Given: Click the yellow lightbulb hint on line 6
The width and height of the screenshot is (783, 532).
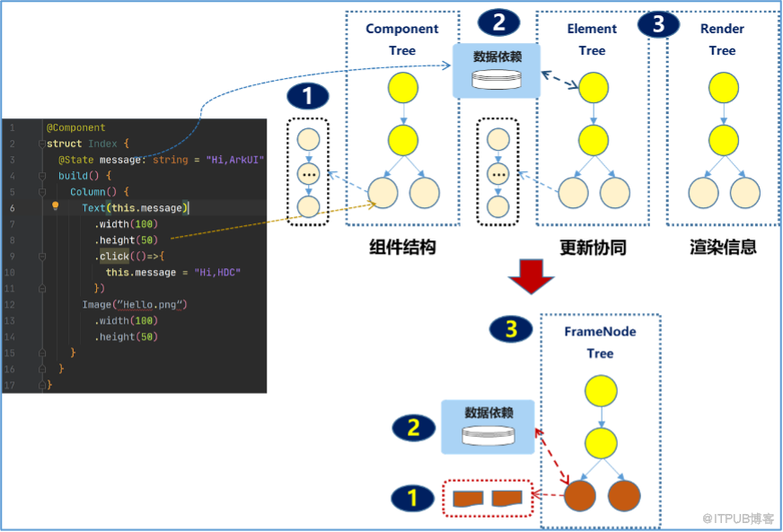Looking at the screenshot, I should click(56, 205).
